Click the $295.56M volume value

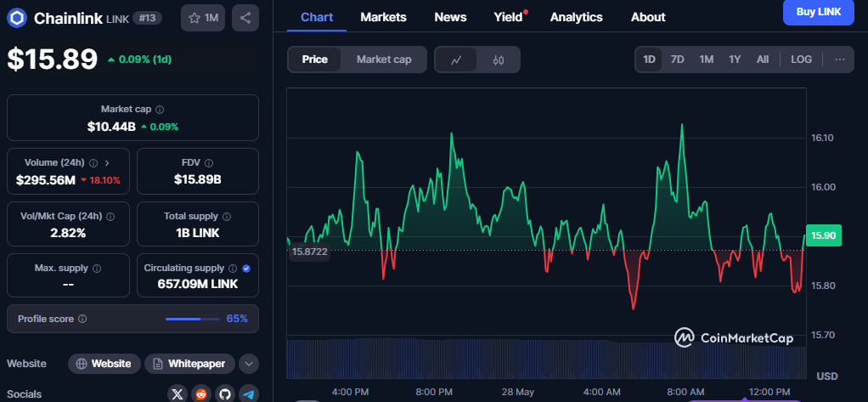coord(45,179)
